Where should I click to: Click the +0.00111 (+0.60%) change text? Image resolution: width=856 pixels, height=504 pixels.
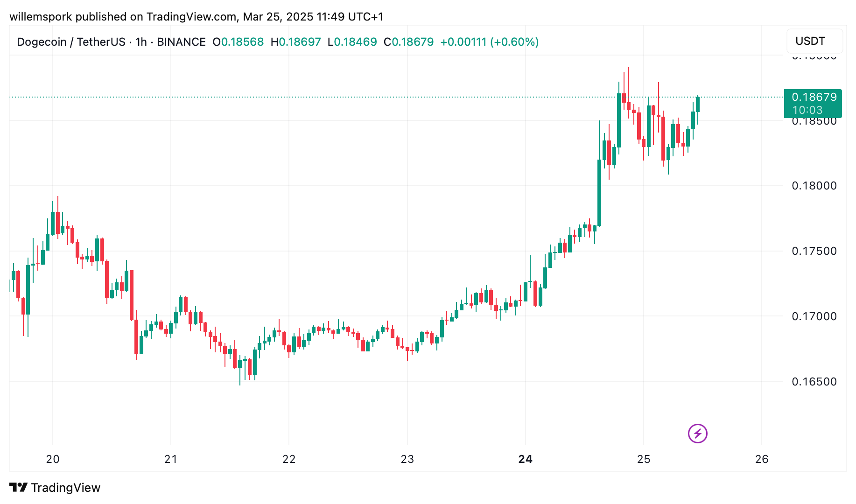coord(489,42)
